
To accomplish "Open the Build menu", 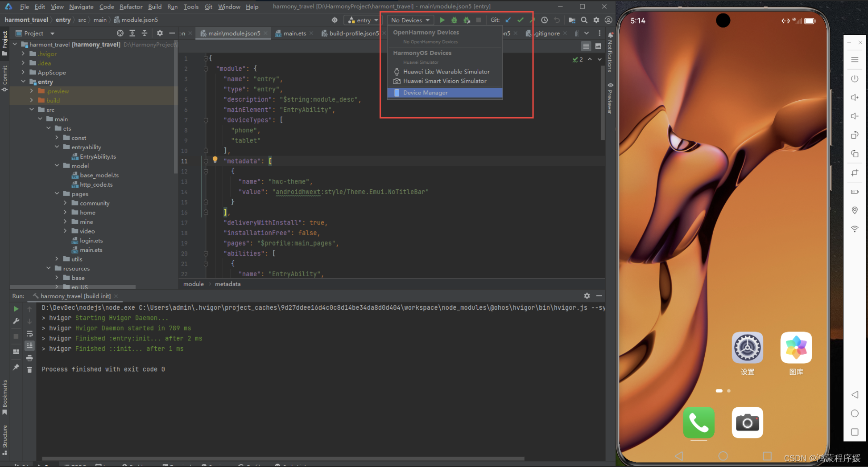I will (155, 7).
